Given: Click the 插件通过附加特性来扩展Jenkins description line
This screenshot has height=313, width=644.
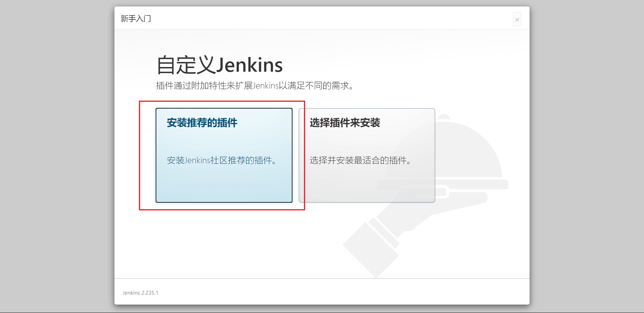Looking at the screenshot, I should (255, 86).
